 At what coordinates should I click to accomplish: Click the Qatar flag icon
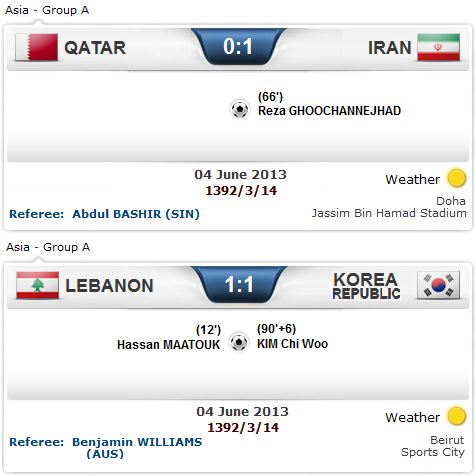37,47
